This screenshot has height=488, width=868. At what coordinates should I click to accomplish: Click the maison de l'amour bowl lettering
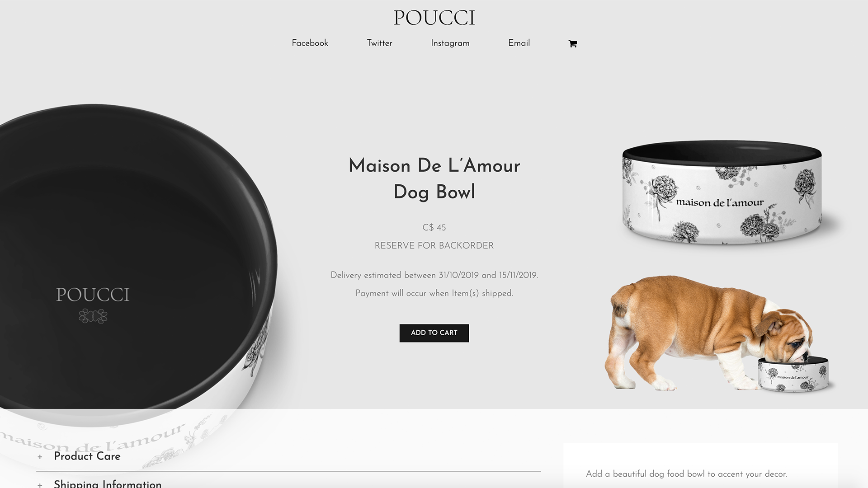pyautogui.click(x=720, y=202)
